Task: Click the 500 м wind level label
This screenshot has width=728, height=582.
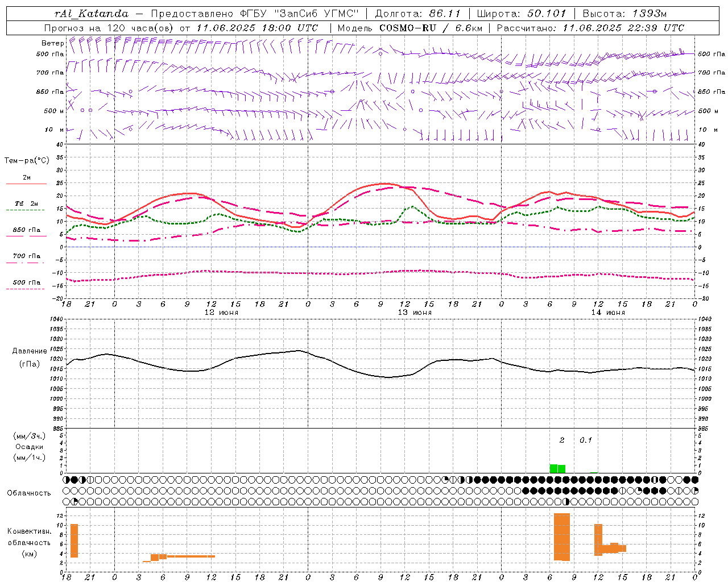Action: [x=54, y=111]
